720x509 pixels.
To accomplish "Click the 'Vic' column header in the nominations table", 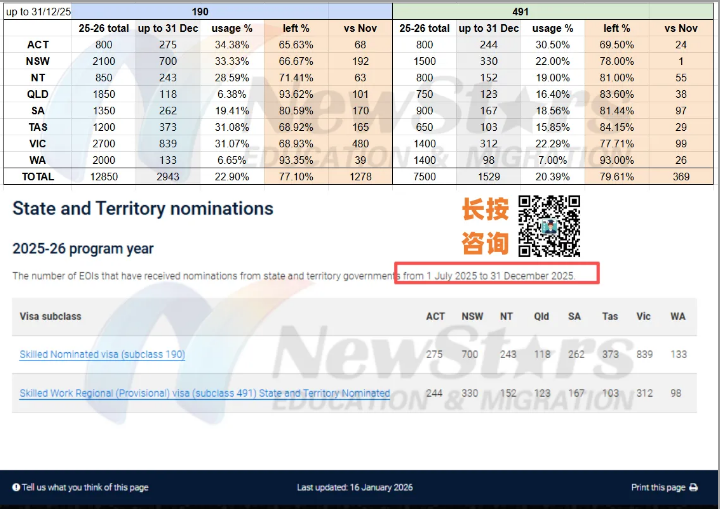I will [643, 316].
